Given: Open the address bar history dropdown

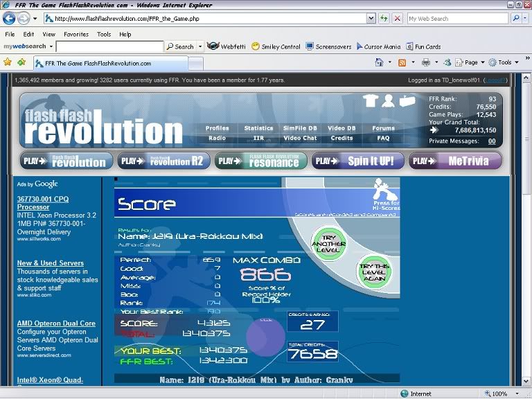Looking at the screenshot, I should [x=369, y=19].
